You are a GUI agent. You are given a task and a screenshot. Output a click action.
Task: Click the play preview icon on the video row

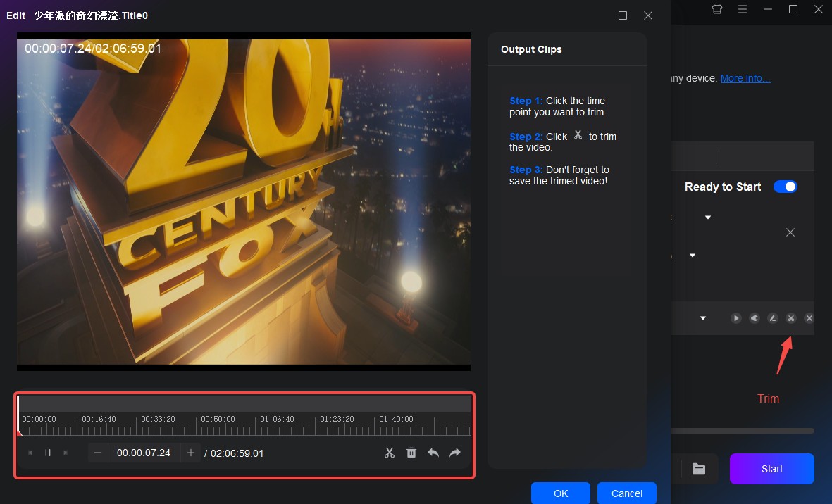[x=735, y=317]
